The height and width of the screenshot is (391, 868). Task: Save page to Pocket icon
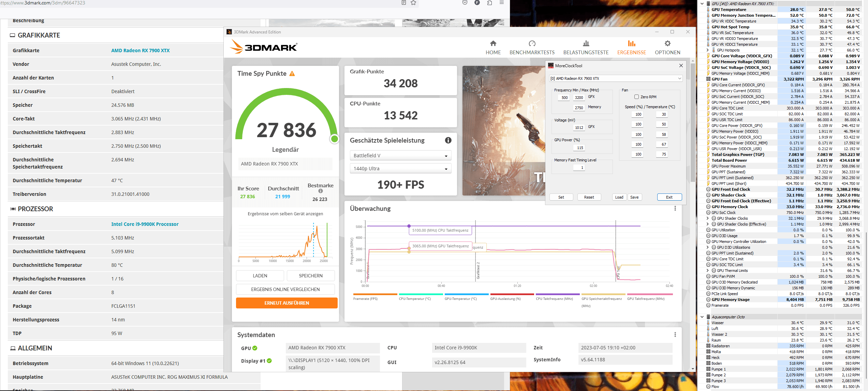pos(465,3)
